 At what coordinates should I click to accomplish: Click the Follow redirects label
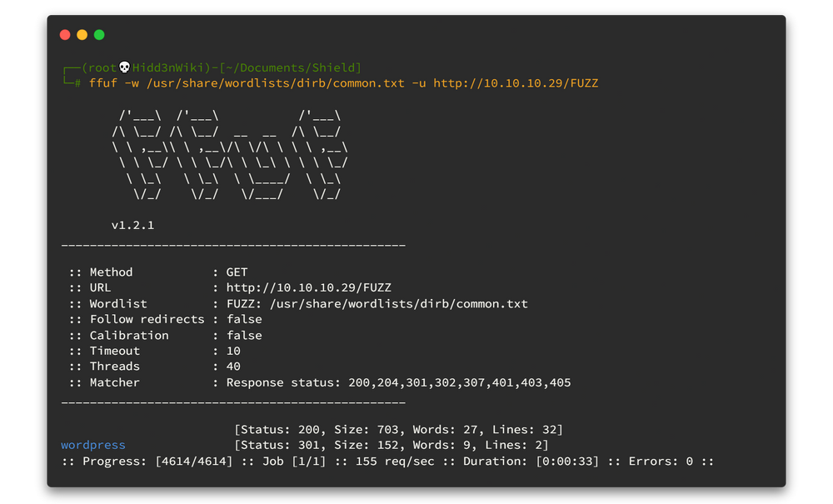pos(147,319)
